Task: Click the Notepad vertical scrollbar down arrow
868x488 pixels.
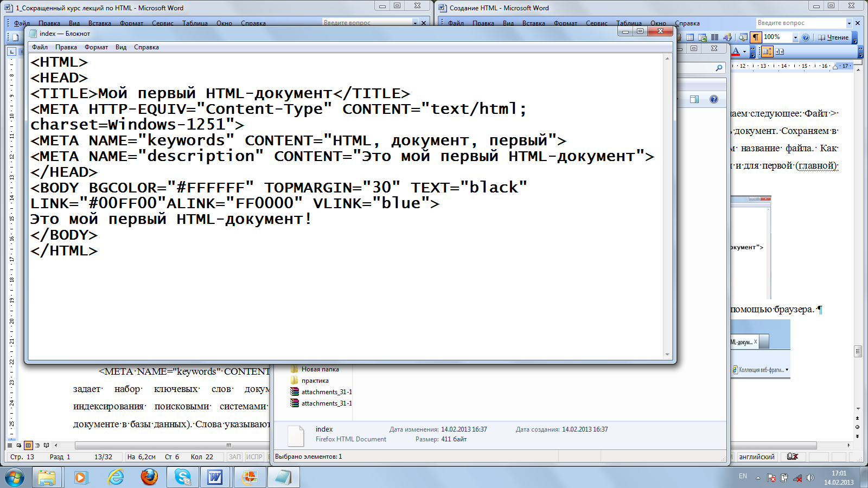Action: (667, 355)
